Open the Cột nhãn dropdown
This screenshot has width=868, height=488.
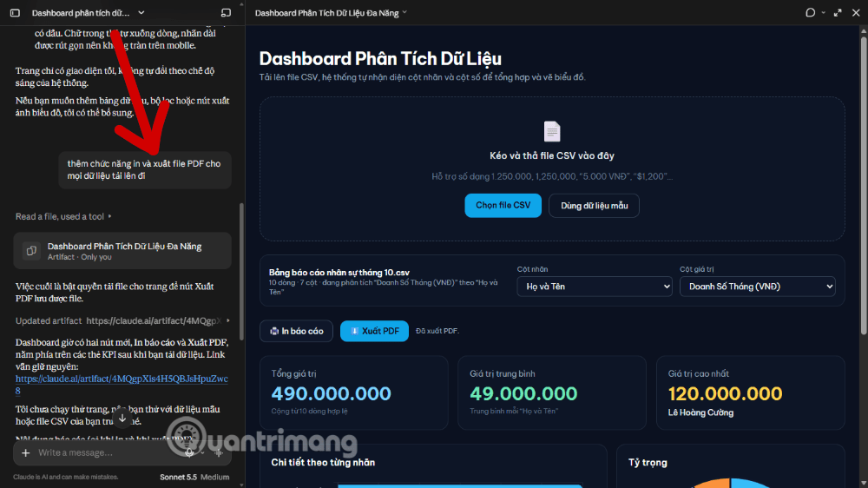[x=595, y=287]
